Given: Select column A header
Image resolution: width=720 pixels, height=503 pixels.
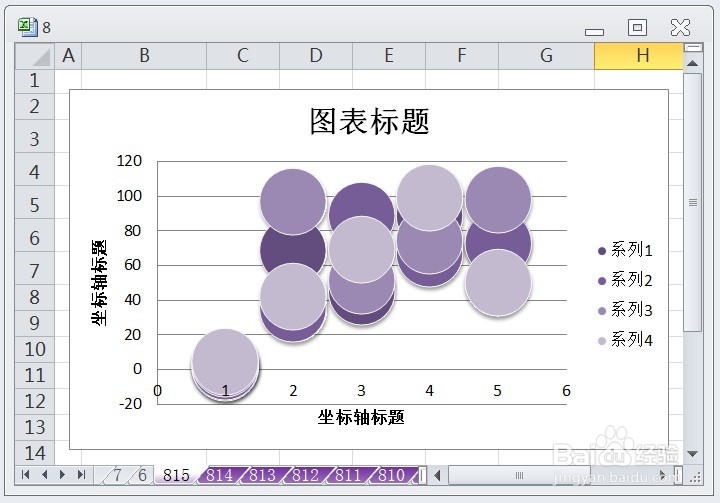Looking at the screenshot, I should 68,56.
